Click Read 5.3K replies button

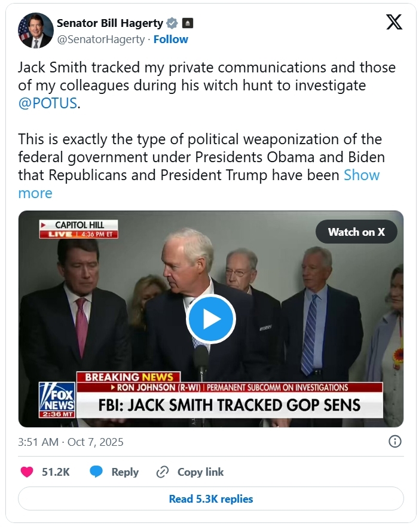coord(210,498)
